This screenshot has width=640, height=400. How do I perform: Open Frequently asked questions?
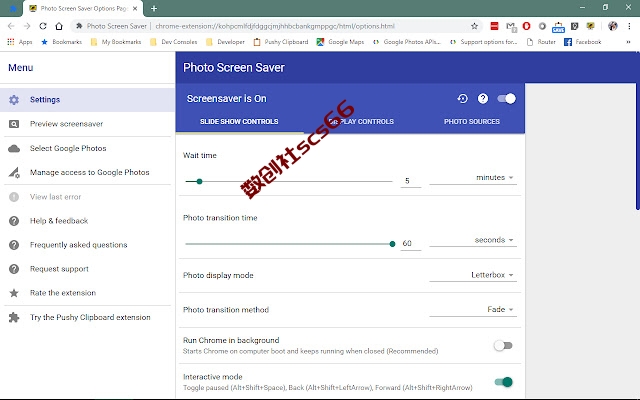coord(87,245)
